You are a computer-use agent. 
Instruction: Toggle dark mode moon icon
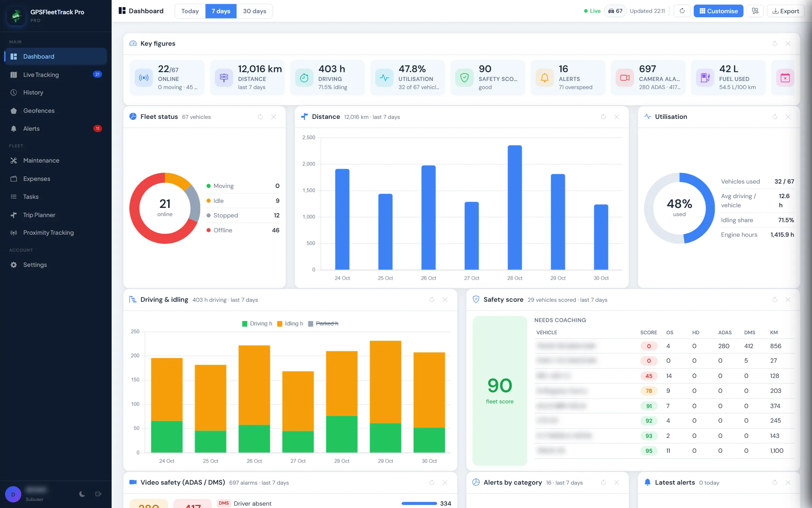[x=82, y=494]
